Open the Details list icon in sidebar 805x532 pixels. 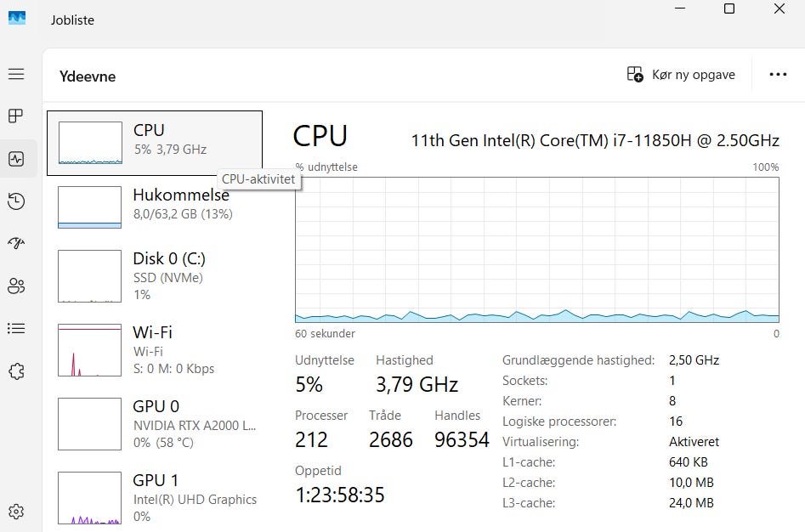coord(16,328)
